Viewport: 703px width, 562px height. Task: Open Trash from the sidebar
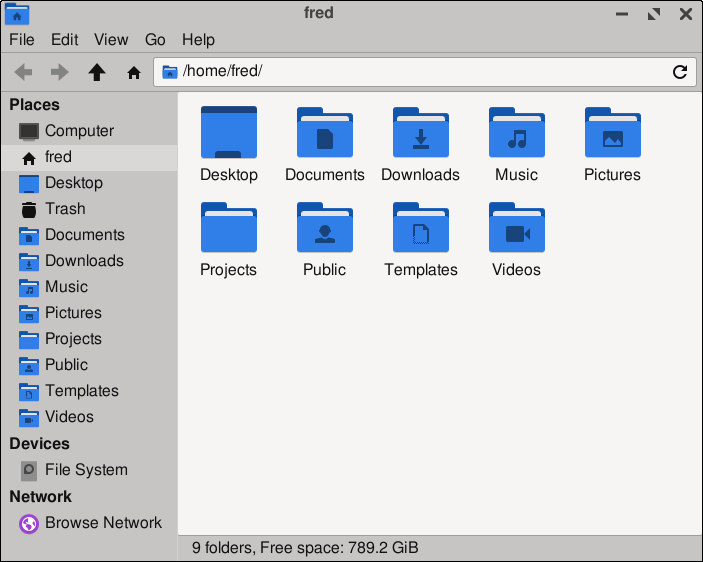pyautogui.click(x=89, y=209)
